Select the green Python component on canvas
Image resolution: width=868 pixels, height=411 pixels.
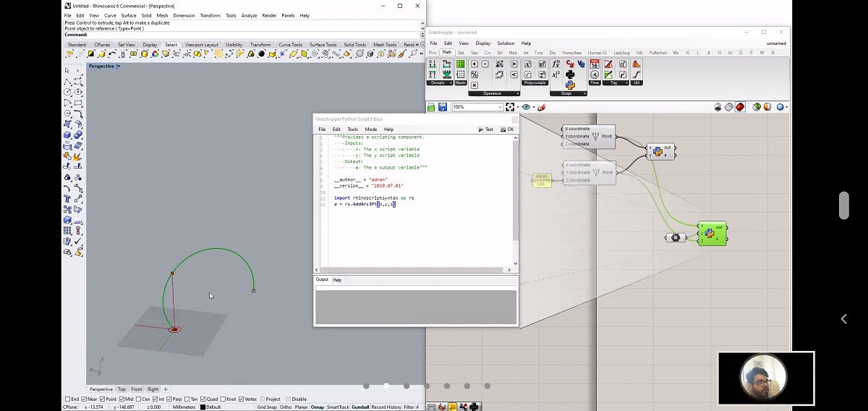click(711, 234)
